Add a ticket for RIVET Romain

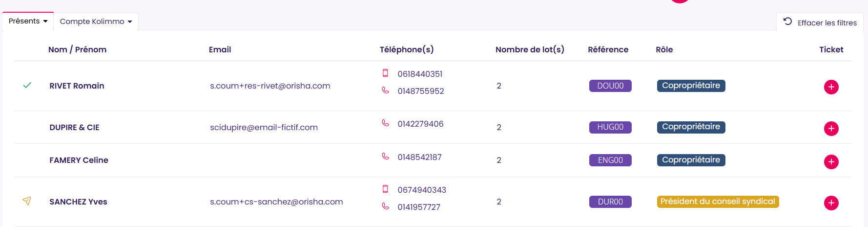[x=831, y=87]
